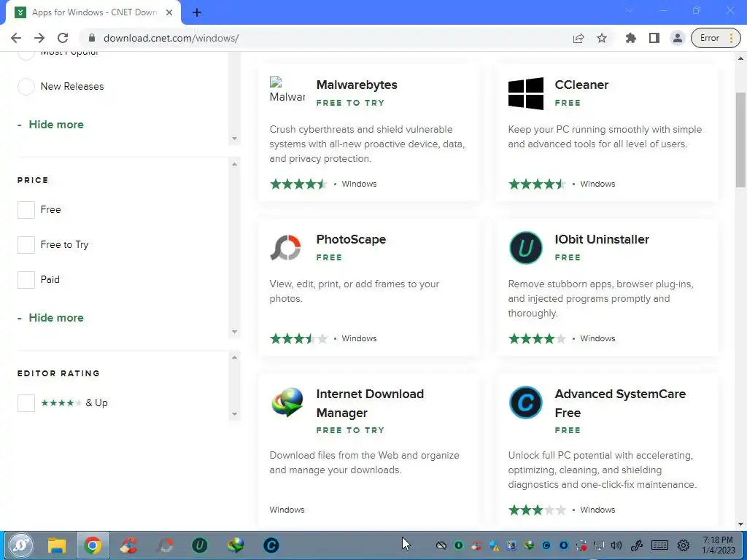Viewport: 747px width, 560px height.
Task: Open the Chrome profile avatar
Action: pyautogui.click(x=677, y=38)
